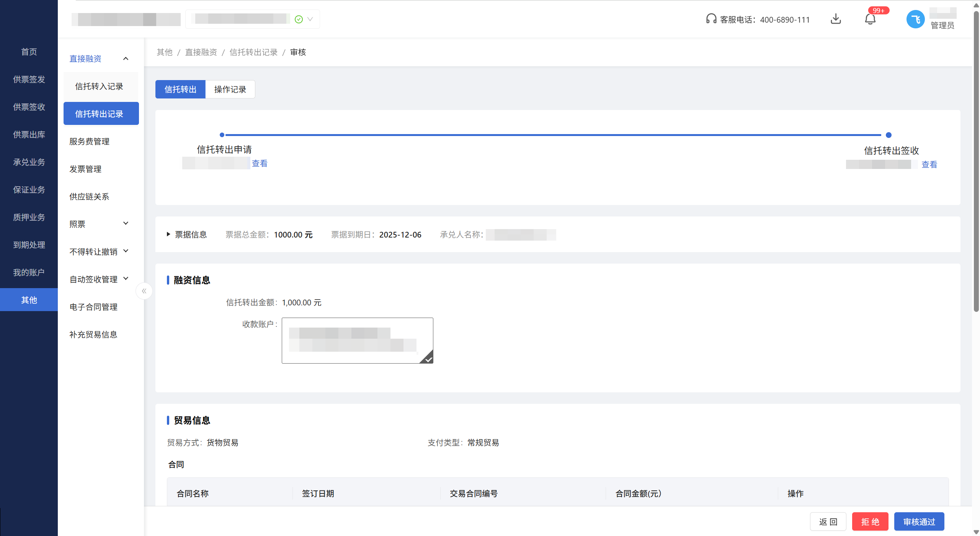Click the blue user avatar icon
The image size is (980, 536).
click(x=915, y=19)
